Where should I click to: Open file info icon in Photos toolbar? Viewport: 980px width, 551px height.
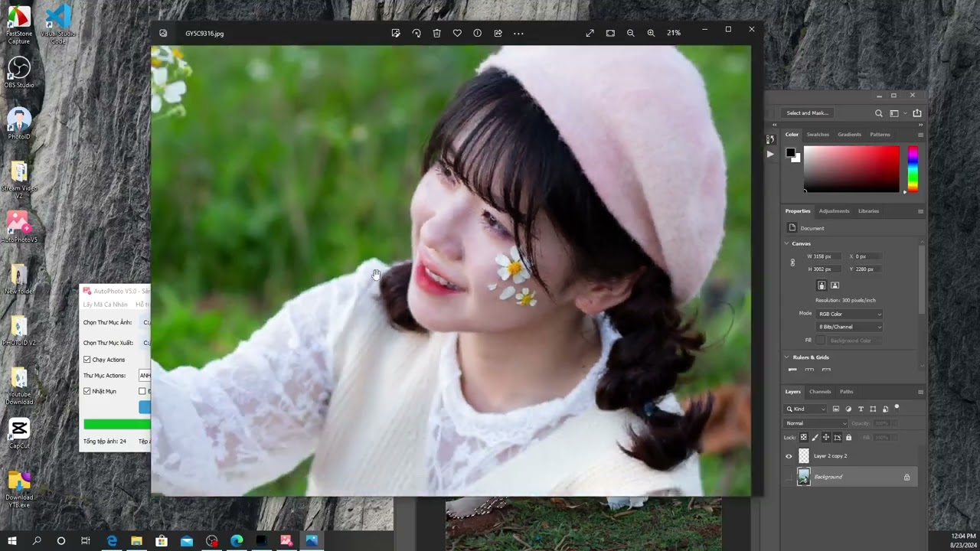[x=478, y=33]
